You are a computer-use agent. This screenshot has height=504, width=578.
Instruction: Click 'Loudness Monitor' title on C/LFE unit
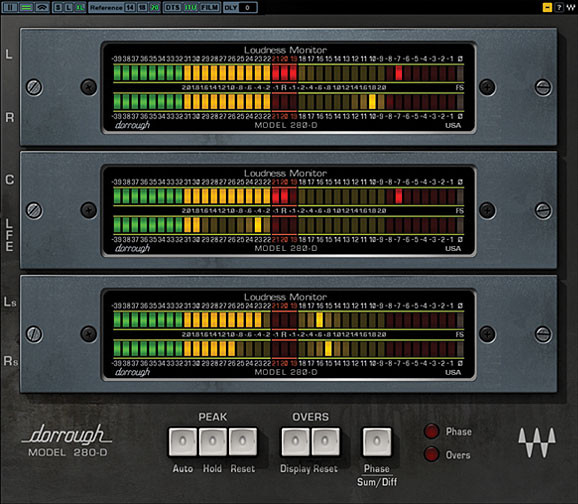point(285,173)
